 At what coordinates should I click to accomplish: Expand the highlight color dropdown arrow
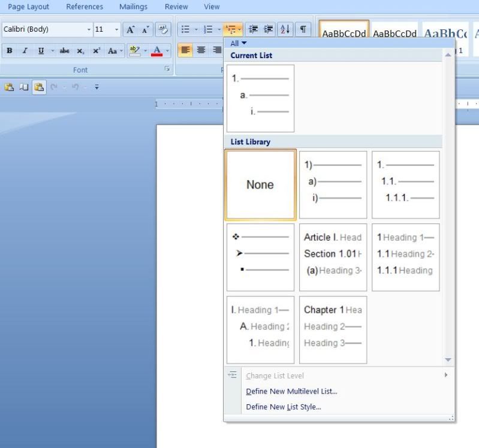146,51
